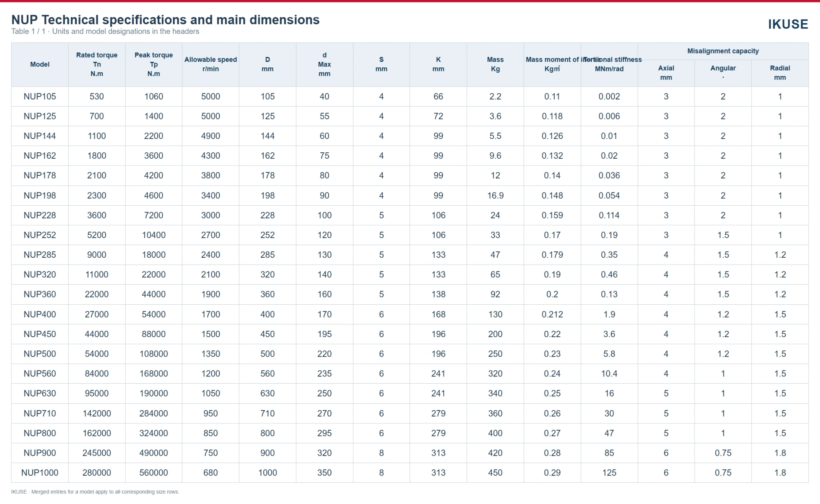Click peak torque 108000 in NUP500 row
Image resolution: width=820 pixels, height=504 pixels.
pyautogui.click(x=154, y=354)
